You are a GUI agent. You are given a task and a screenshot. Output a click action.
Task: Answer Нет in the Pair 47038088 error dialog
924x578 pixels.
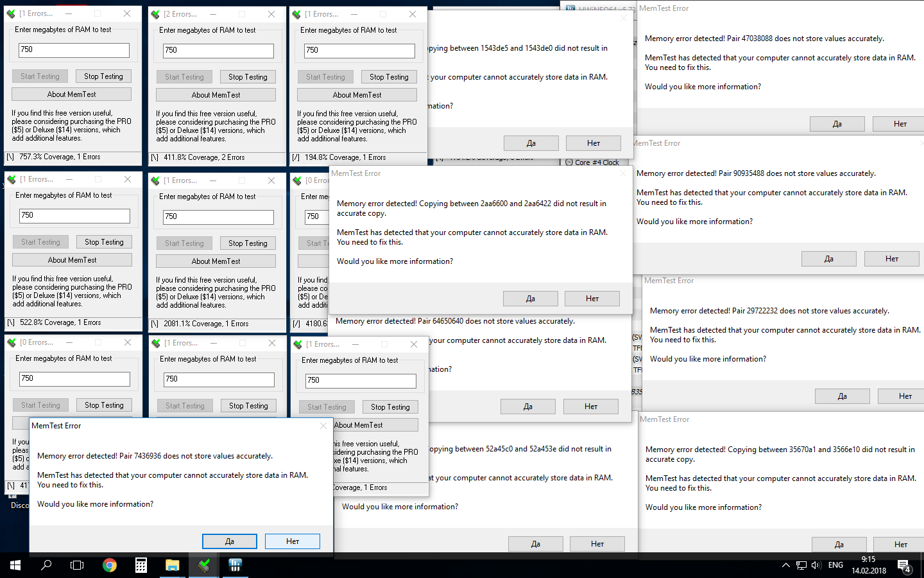point(900,124)
